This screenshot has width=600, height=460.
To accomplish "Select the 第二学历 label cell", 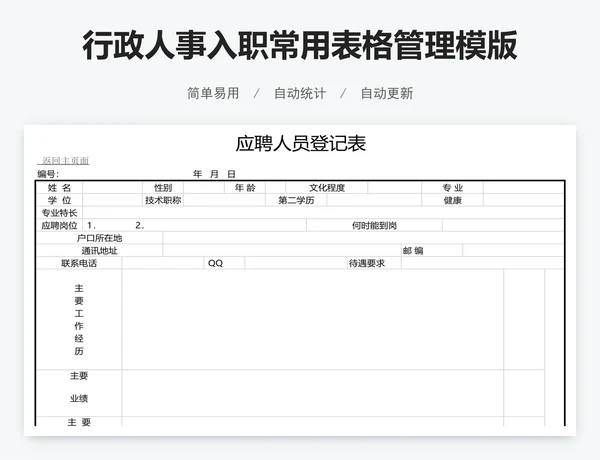I will 296,200.
